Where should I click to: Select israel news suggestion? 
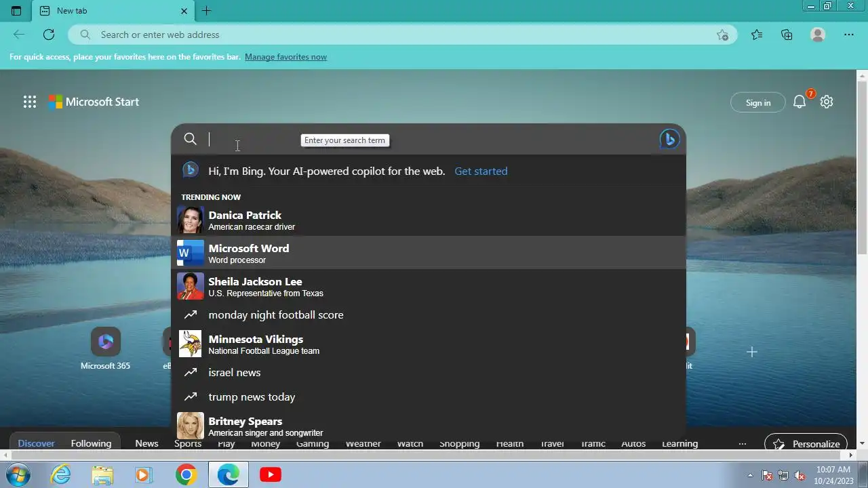point(429,372)
